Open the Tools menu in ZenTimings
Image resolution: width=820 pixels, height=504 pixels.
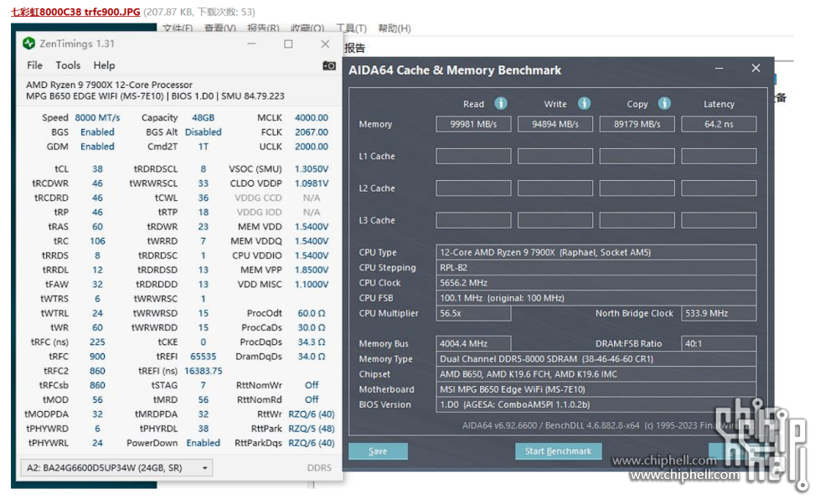[68, 65]
